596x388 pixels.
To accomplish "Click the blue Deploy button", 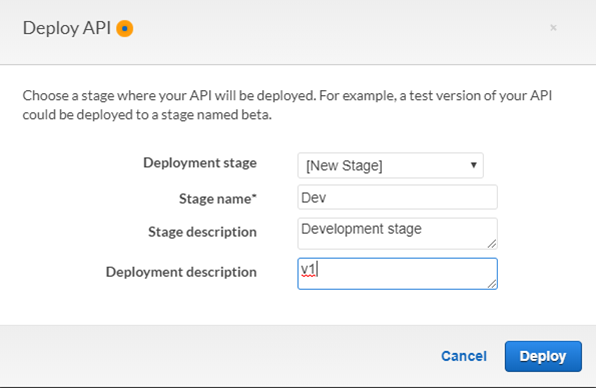I will pyautogui.click(x=543, y=356).
